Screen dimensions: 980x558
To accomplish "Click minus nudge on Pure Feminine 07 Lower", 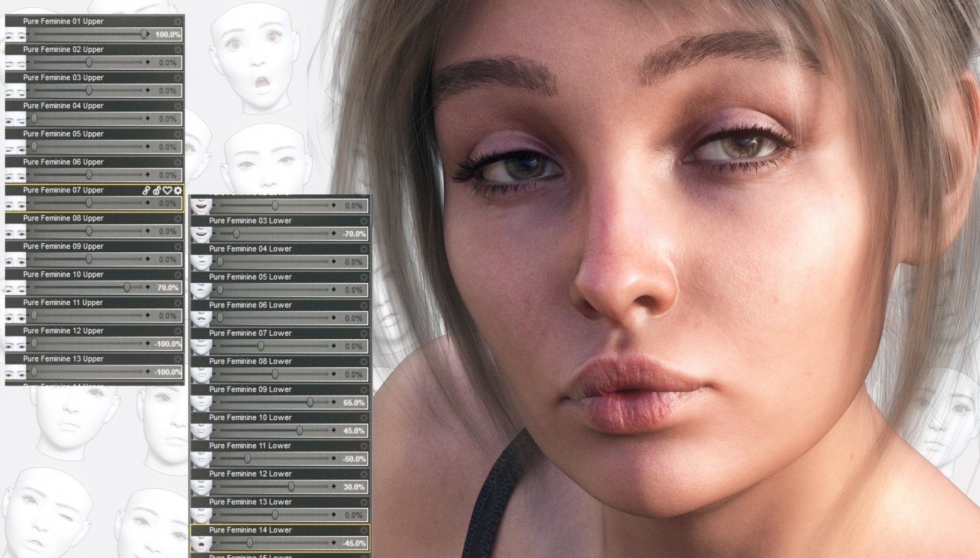I will point(214,345).
